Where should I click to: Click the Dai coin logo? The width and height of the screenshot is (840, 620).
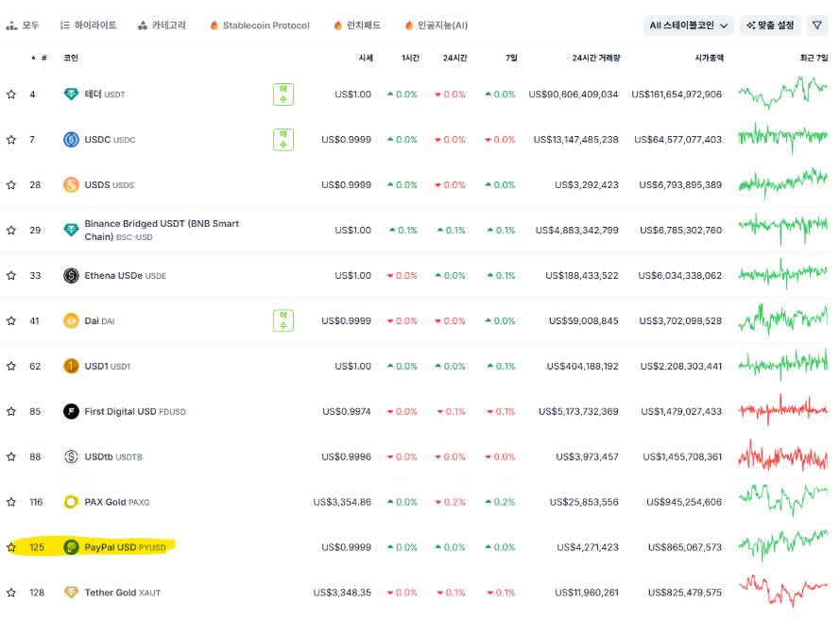pos(71,321)
